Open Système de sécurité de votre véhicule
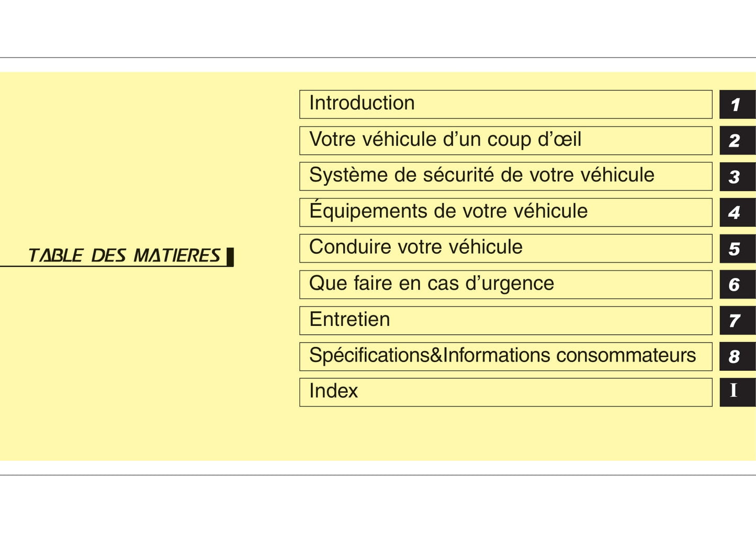 point(505,176)
